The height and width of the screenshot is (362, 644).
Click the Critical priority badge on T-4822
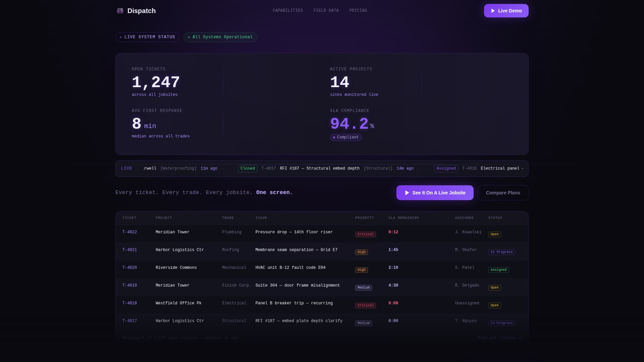click(365, 234)
